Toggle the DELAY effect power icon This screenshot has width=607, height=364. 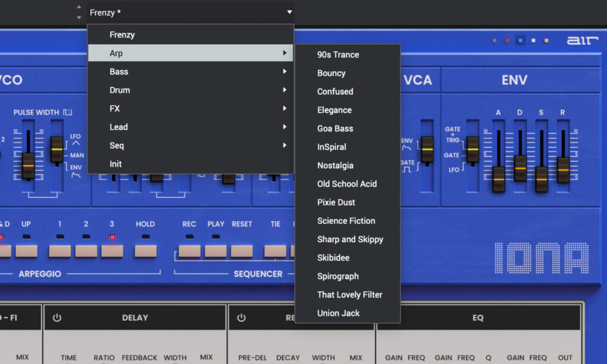click(57, 318)
